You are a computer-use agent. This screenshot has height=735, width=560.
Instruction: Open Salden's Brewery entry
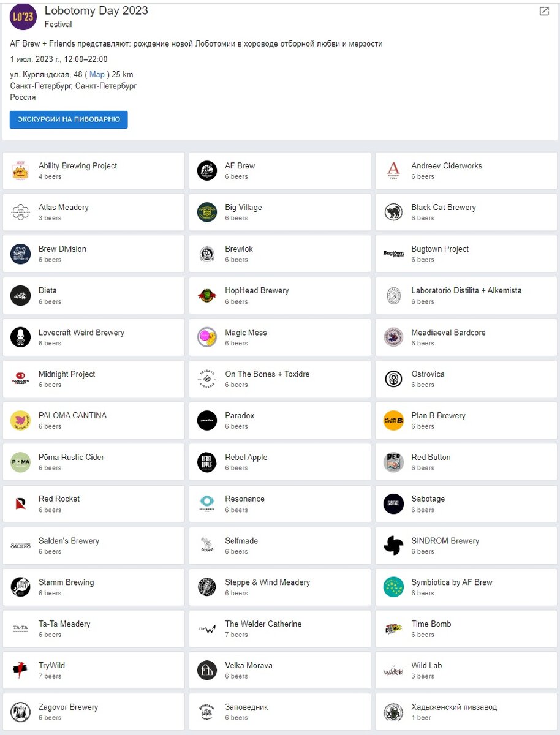(93, 546)
